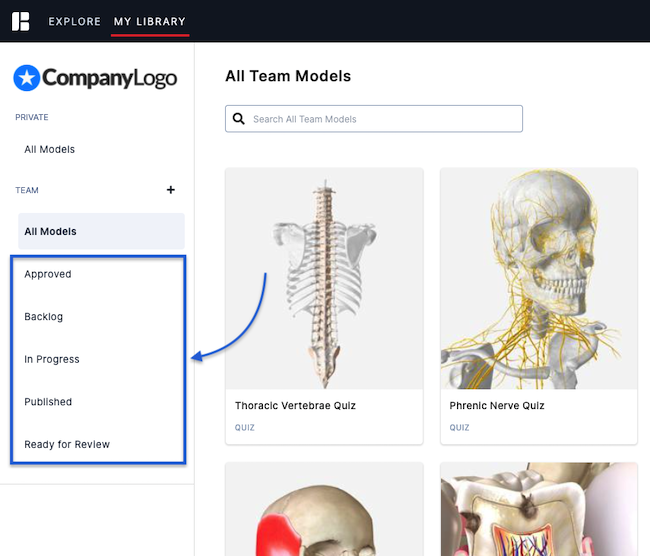Click the search magnifier icon
This screenshot has height=556, width=650.
coord(239,119)
